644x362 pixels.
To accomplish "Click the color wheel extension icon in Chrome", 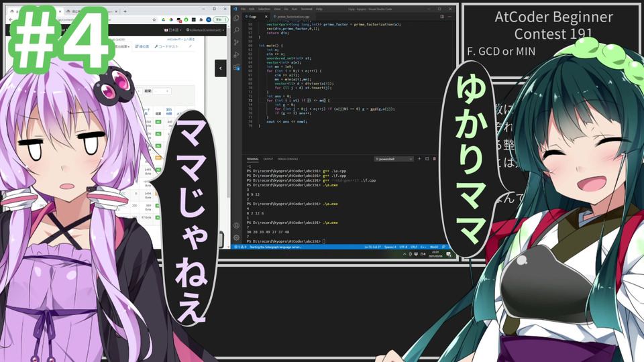I will point(171,19).
